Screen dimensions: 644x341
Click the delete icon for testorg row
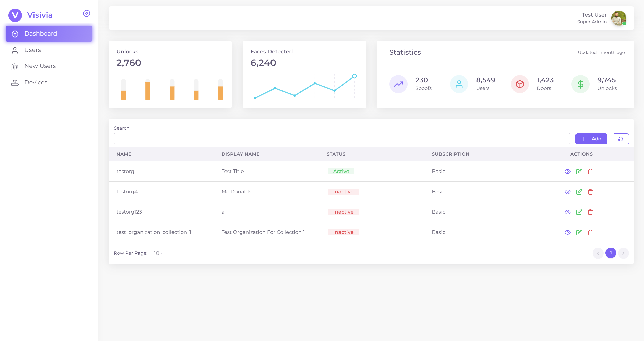(590, 172)
